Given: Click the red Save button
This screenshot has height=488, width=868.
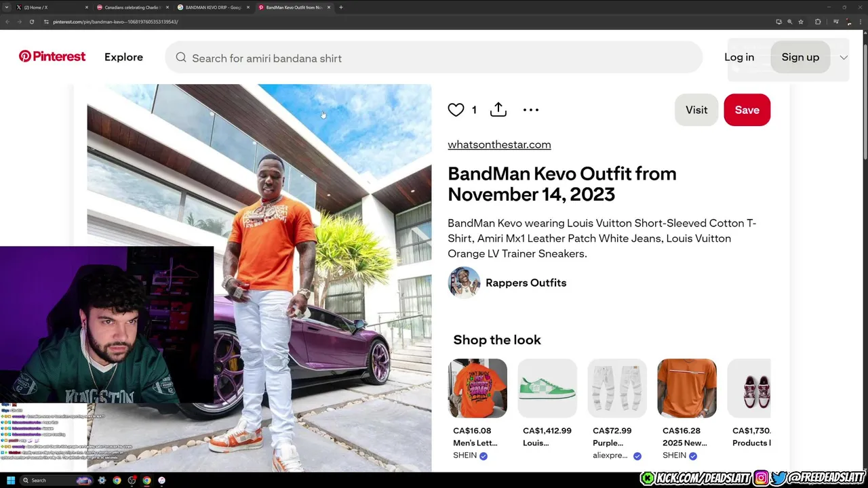Looking at the screenshot, I should click(747, 110).
